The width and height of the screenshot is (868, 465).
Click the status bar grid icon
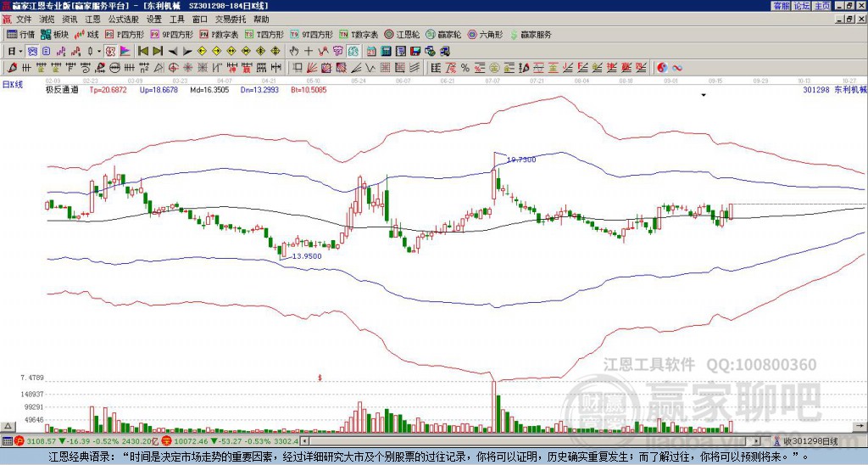click(7, 441)
